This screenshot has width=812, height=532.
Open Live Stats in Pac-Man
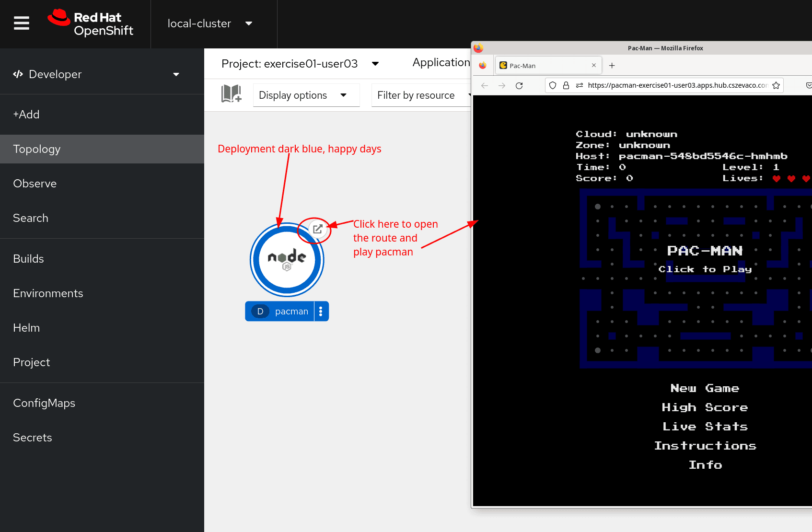pos(705,427)
